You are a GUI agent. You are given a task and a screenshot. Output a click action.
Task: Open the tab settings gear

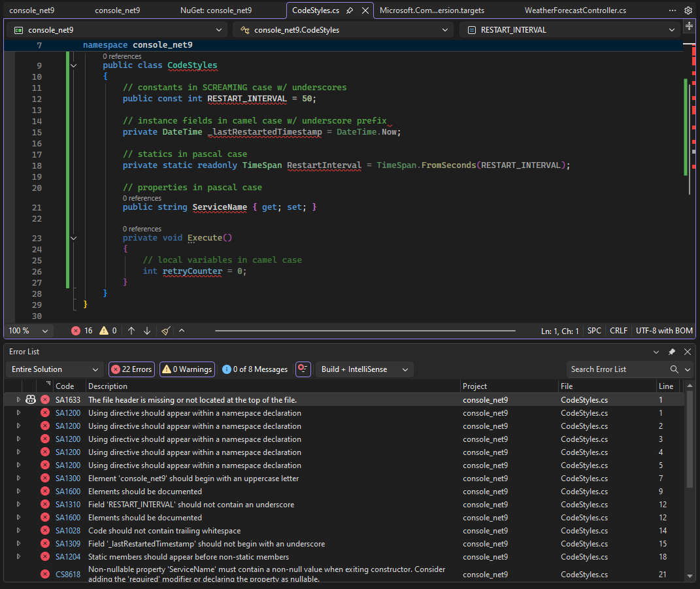click(x=688, y=10)
